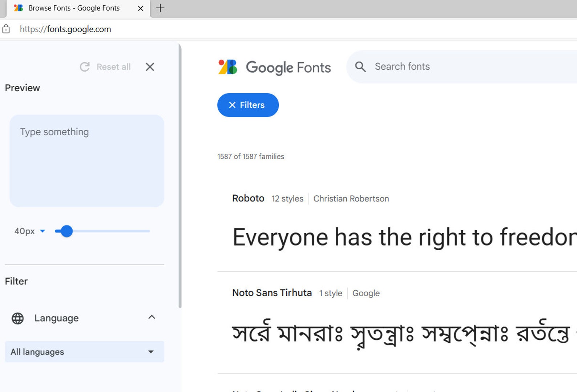Click the globe Language icon

17,318
